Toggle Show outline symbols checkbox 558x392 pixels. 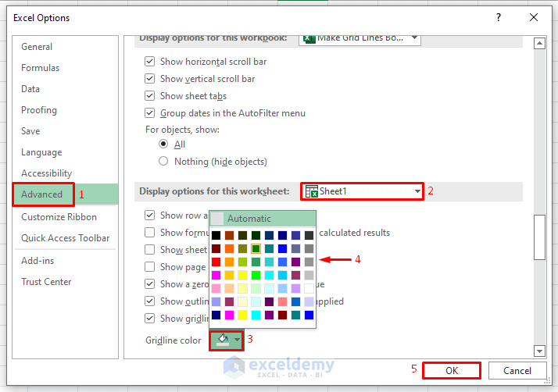(x=149, y=301)
